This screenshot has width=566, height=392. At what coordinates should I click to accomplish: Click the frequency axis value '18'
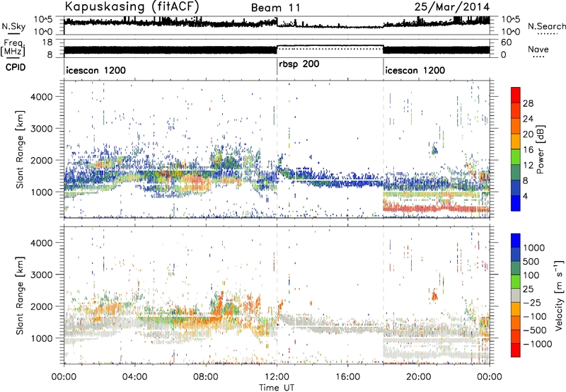coord(47,42)
